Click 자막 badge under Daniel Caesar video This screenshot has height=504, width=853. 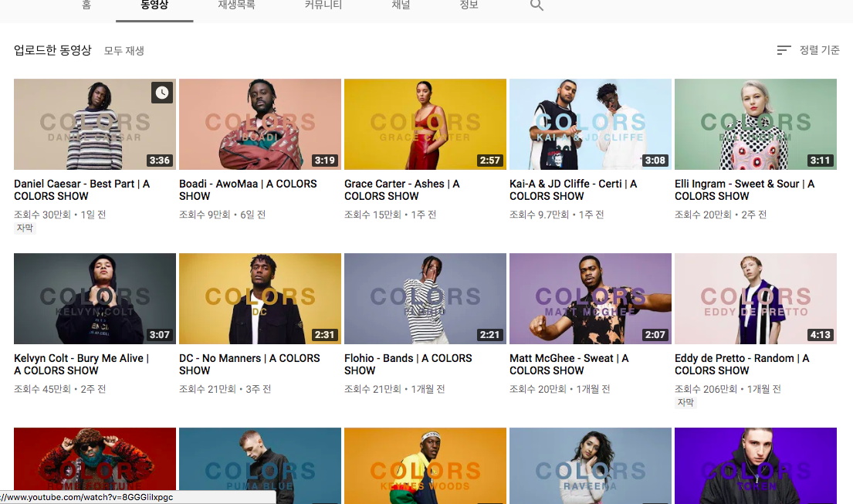click(25, 228)
